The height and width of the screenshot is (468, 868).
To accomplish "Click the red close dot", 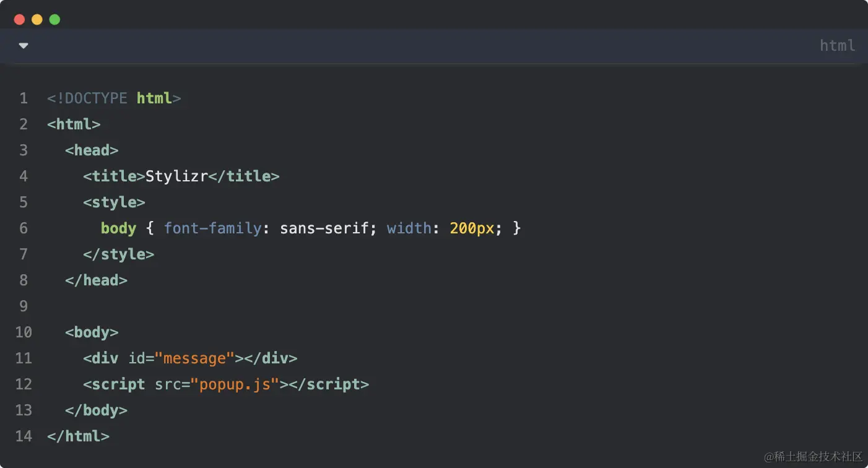I will point(19,19).
